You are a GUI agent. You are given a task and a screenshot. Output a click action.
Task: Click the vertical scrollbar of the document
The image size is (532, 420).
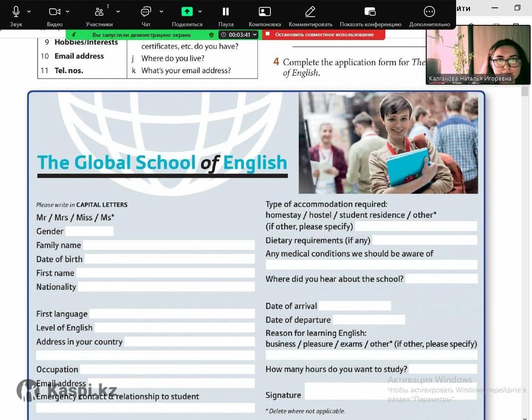click(x=525, y=230)
